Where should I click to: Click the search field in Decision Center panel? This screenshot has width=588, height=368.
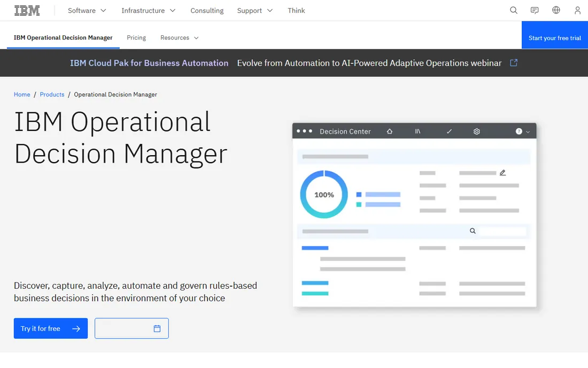coord(502,231)
